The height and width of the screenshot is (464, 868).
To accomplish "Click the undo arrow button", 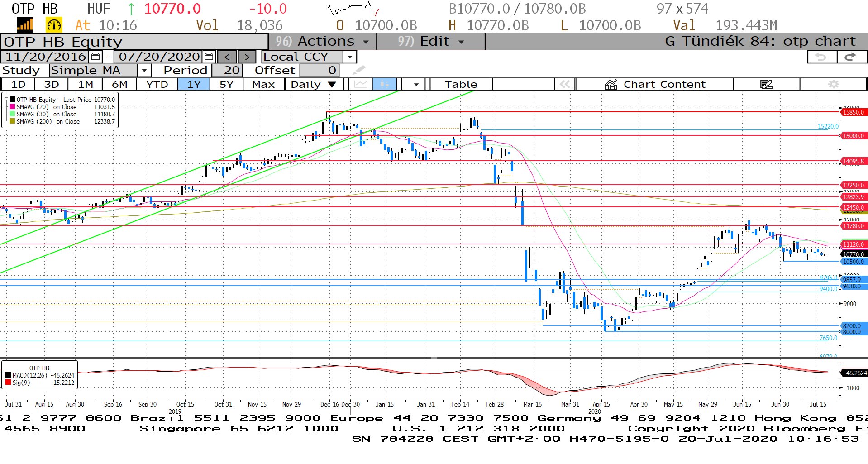I will pos(822,57).
